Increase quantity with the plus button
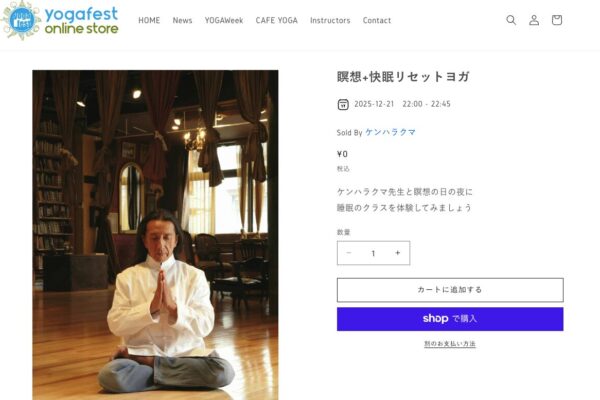 click(398, 253)
